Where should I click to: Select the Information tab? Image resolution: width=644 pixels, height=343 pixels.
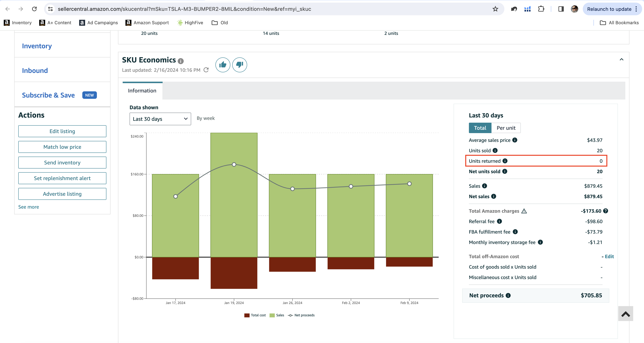click(142, 91)
